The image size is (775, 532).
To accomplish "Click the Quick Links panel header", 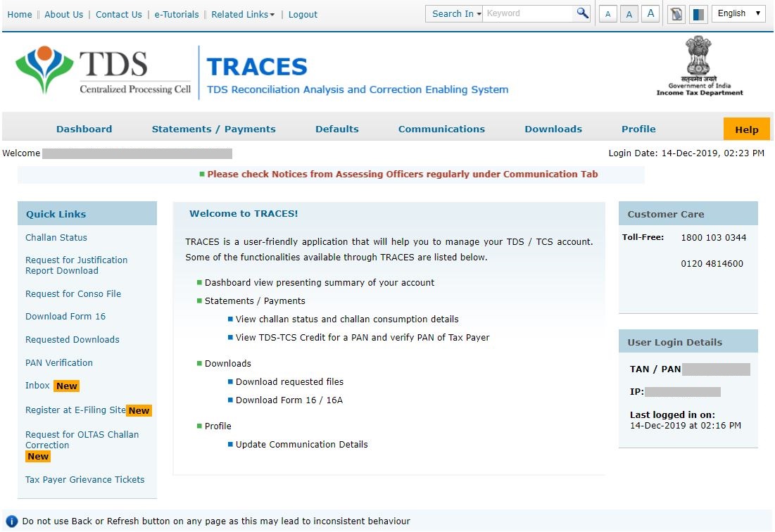I will tap(87, 214).
